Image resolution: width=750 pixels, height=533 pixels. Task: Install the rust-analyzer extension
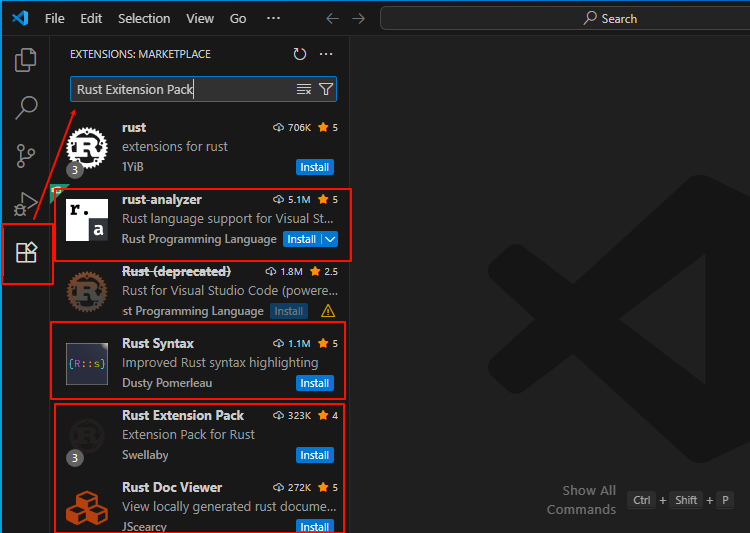(302, 239)
